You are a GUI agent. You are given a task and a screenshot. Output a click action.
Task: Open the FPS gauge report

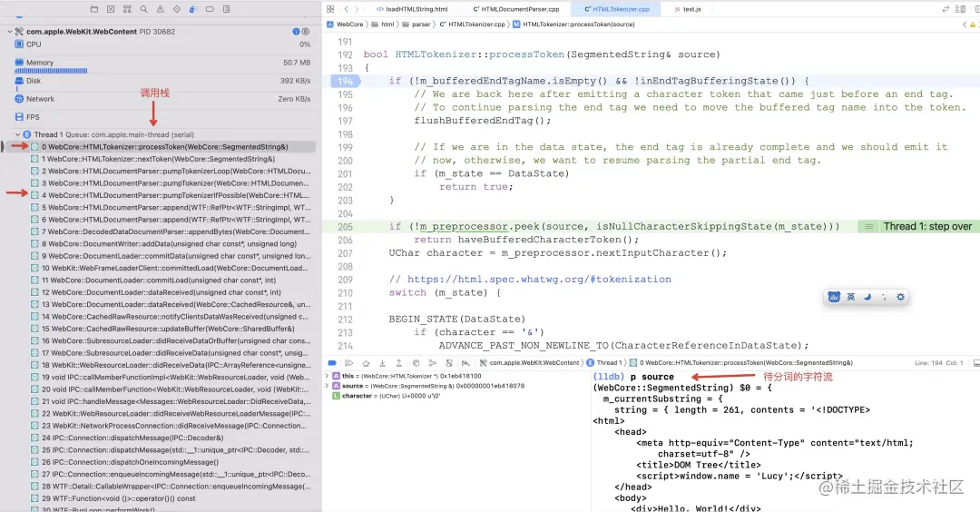pos(162,117)
